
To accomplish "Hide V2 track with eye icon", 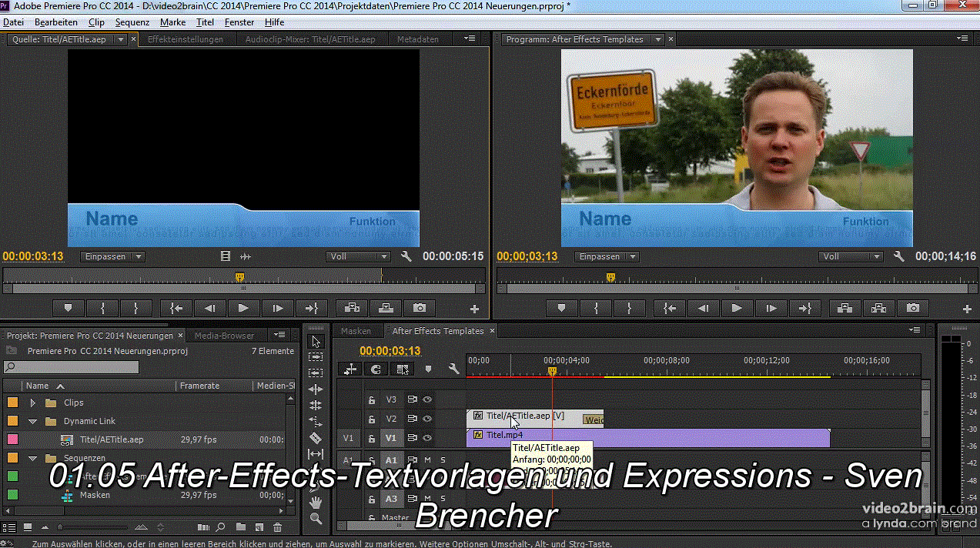I will coord(427,419).
